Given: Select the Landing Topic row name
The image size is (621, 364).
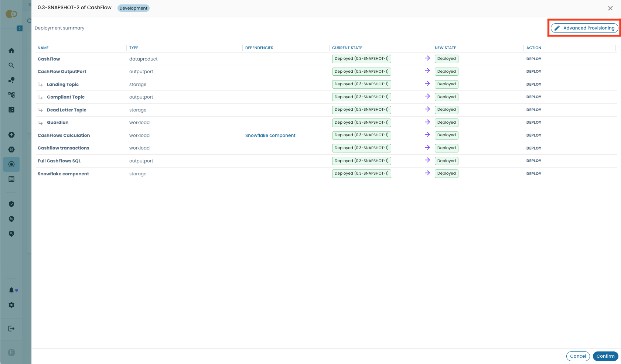Looking at the screenshot, I should coord(63,85).
